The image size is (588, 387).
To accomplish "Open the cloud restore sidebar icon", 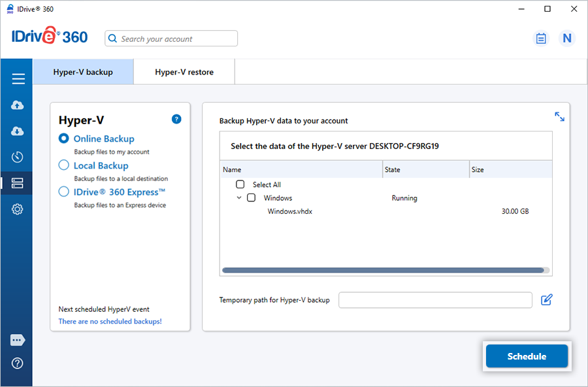I will [x=18, y=131].
